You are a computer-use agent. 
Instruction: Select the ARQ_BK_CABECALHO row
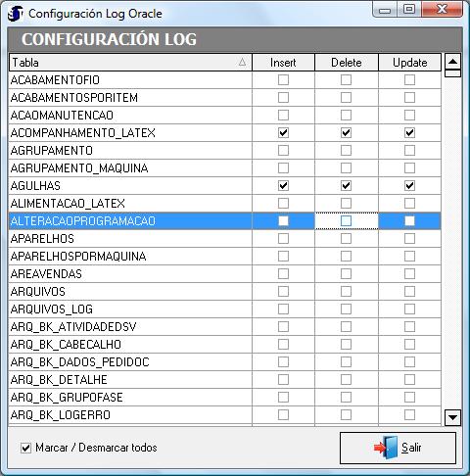tap(225, 345)
